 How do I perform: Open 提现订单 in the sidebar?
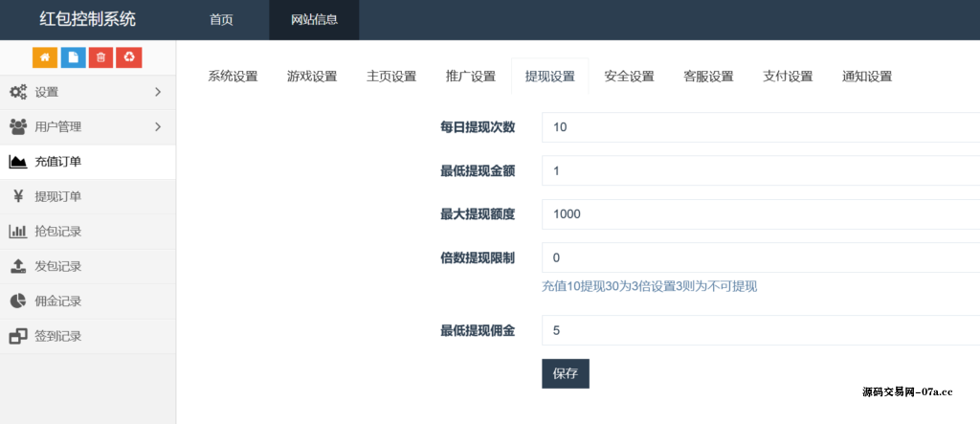click(87, 197)
